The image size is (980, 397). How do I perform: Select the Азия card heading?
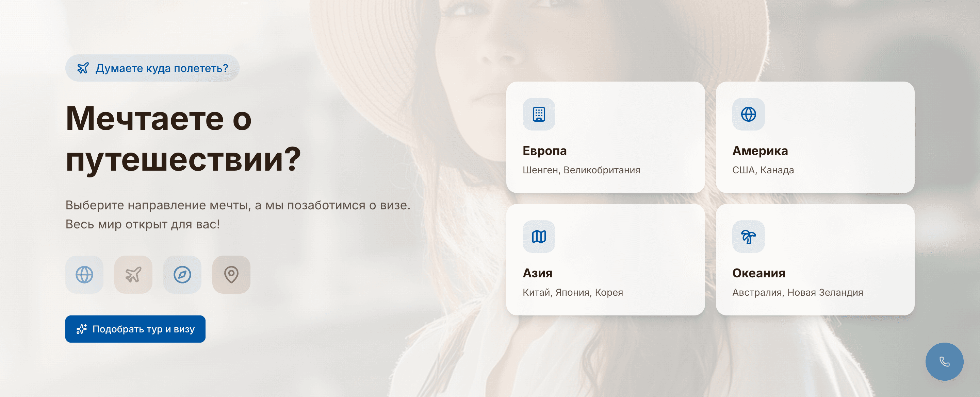pyautogui.click(x=537, y=273)
